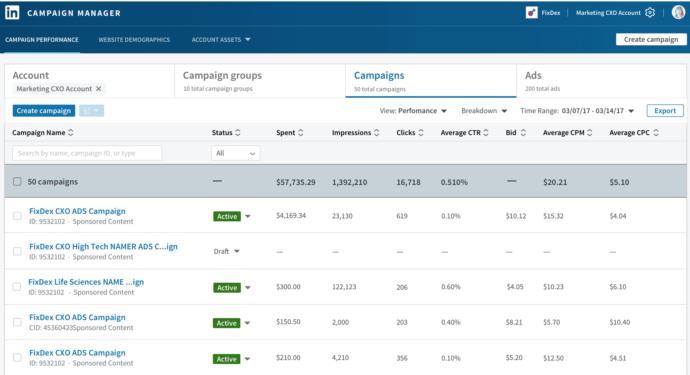The height and width of the screenshot is (375, 690).
Task: Open the Status filter All dropdown
Action: click(235, 153)
